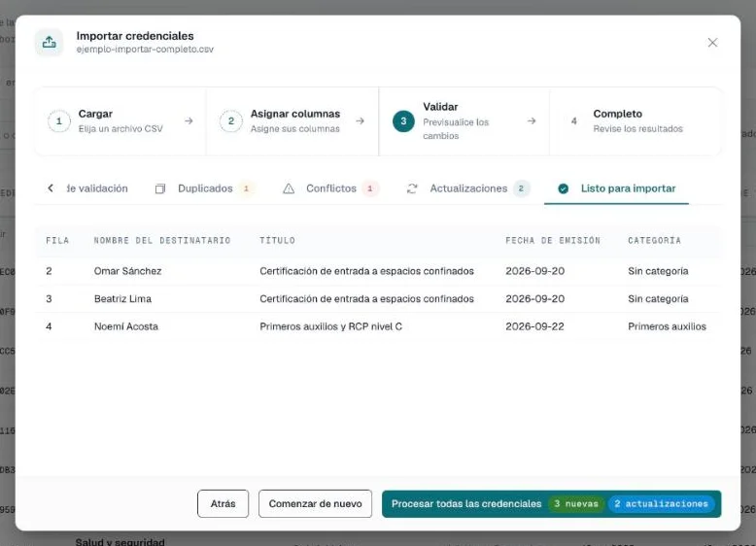Click Sin categoría in Beatriz Lima's row
This screenshot has width=756, height=546.
tap(658, 299)
